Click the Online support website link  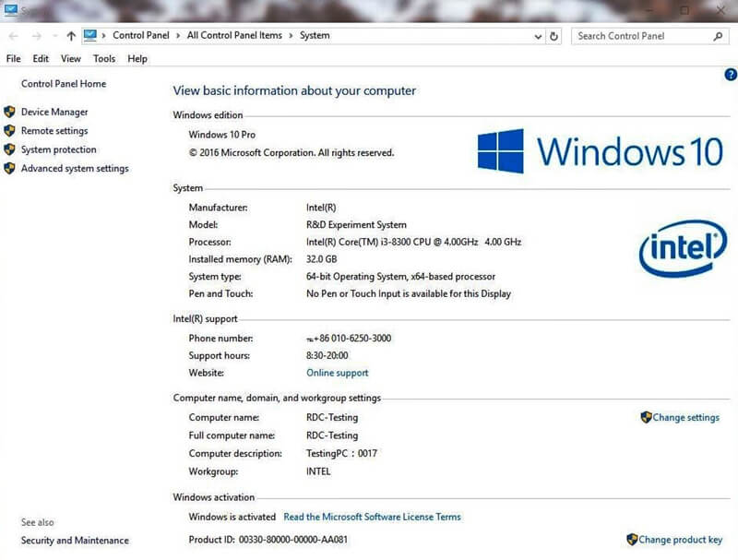click(x=337, y=373)
